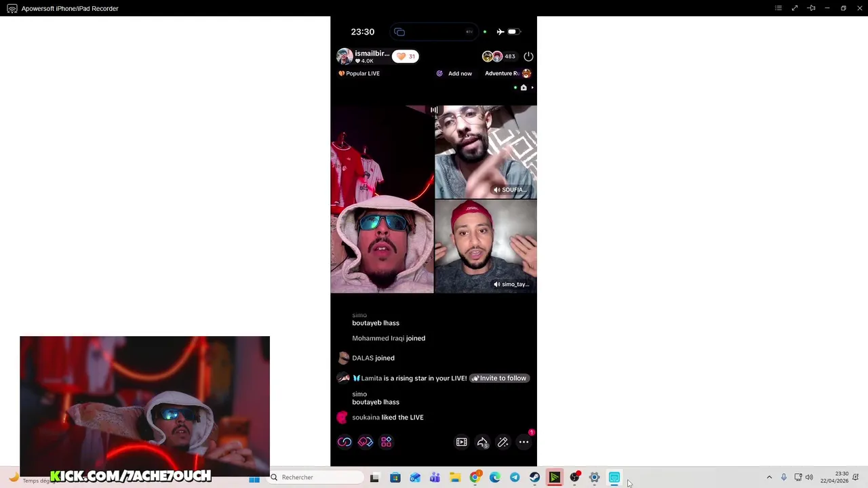This screenshot has width=868, height=488.
Task: Tap 'soukaina liked the LIVE' message
Action: pos(388,418)
